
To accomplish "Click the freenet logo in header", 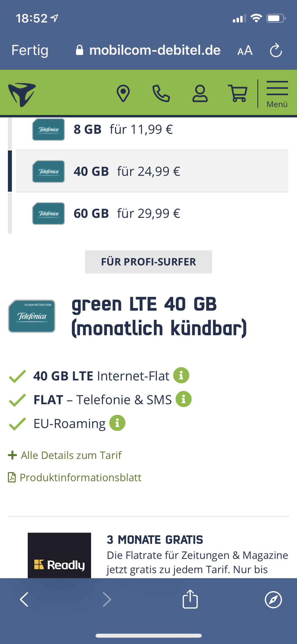I will tap(22, 95).
